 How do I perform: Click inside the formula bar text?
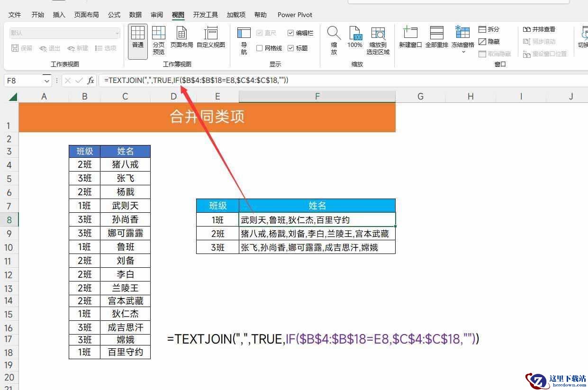(x=196, y=81)
